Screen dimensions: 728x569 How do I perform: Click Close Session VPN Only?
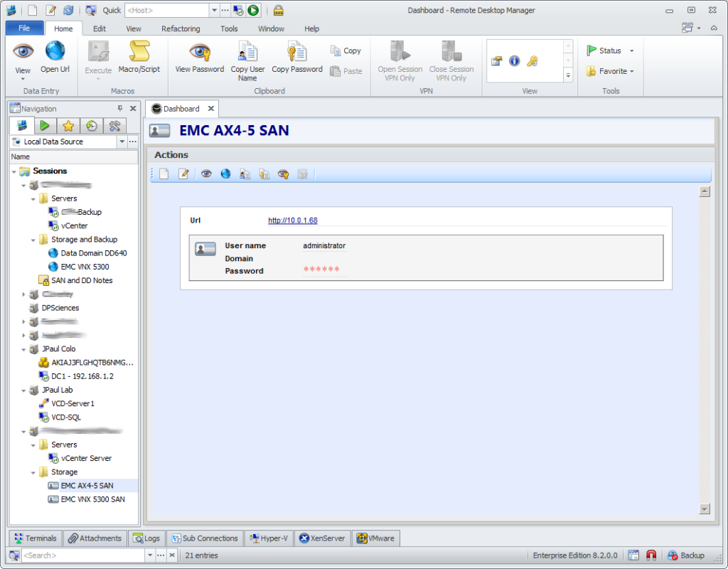coord(451,61)
